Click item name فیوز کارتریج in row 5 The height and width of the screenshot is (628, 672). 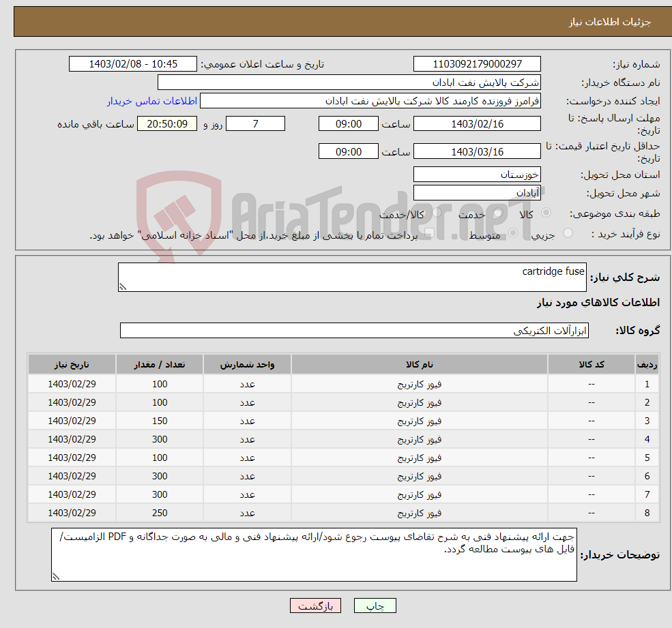coord(420,458)
